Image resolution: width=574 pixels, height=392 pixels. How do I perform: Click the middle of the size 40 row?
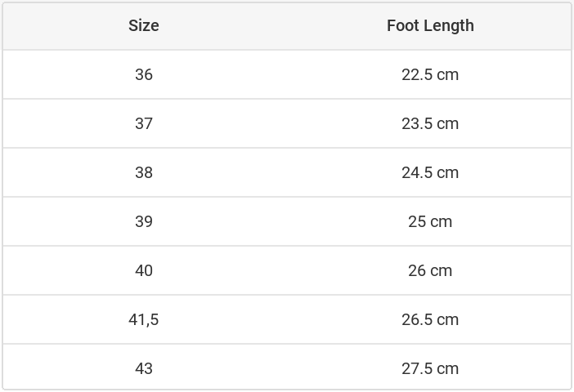(x=287, y=270)
